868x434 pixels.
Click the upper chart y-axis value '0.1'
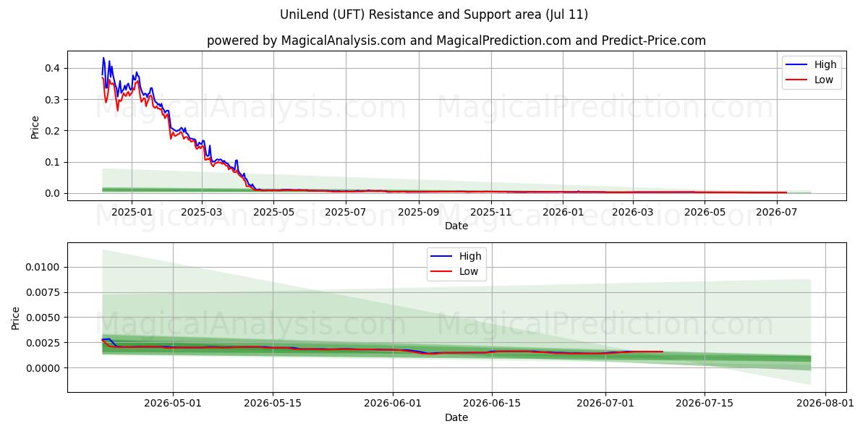[54, 162]
